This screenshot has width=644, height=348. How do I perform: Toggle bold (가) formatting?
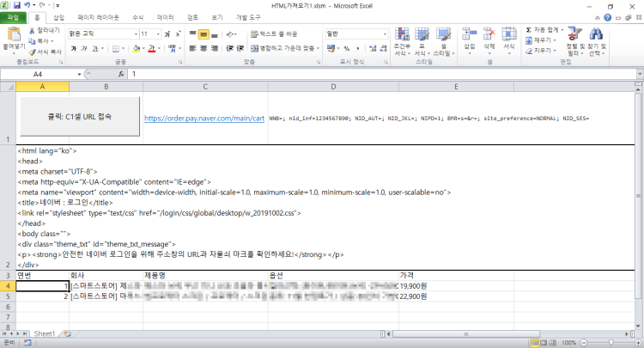pyautogui.click(x=74, y=48)
